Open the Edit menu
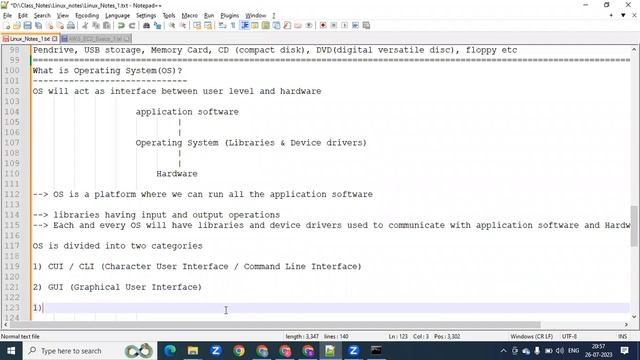The width and height of the screenshot is (640, 360). click(23, 16)
